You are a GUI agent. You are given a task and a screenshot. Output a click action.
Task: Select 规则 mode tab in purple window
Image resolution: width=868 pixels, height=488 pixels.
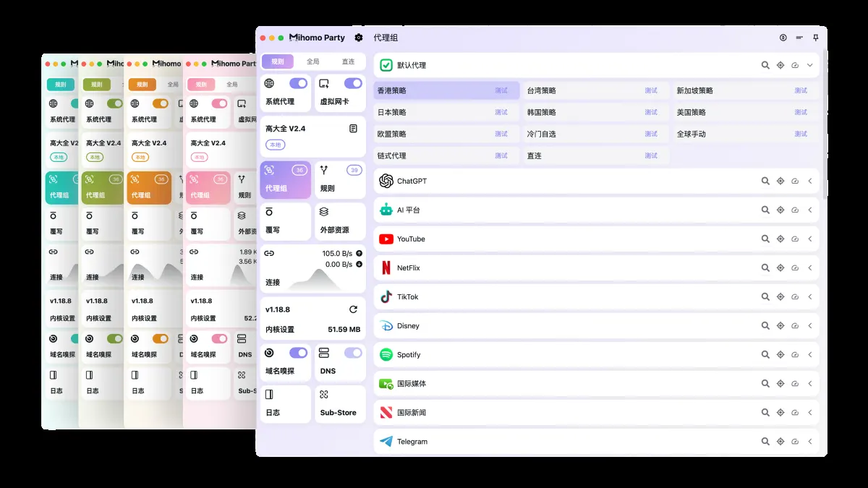tap(278, 61)
